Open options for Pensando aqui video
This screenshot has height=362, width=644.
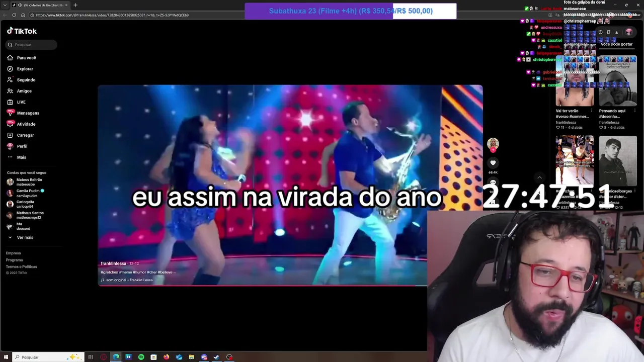pyautogui.click(x=634, y=111)
